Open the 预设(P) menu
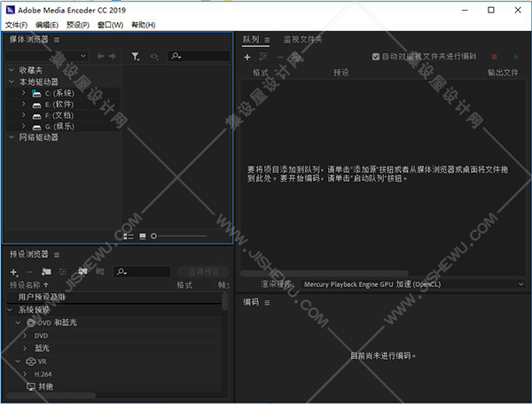Screen dimensions: 532x404 point(78,25)
